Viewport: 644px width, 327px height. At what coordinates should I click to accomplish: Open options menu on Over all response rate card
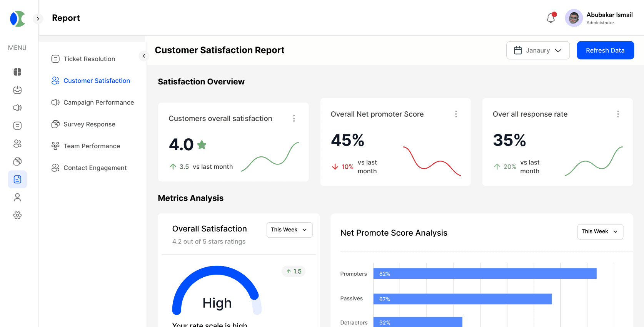pyautogui.click(x=618, y=114)
